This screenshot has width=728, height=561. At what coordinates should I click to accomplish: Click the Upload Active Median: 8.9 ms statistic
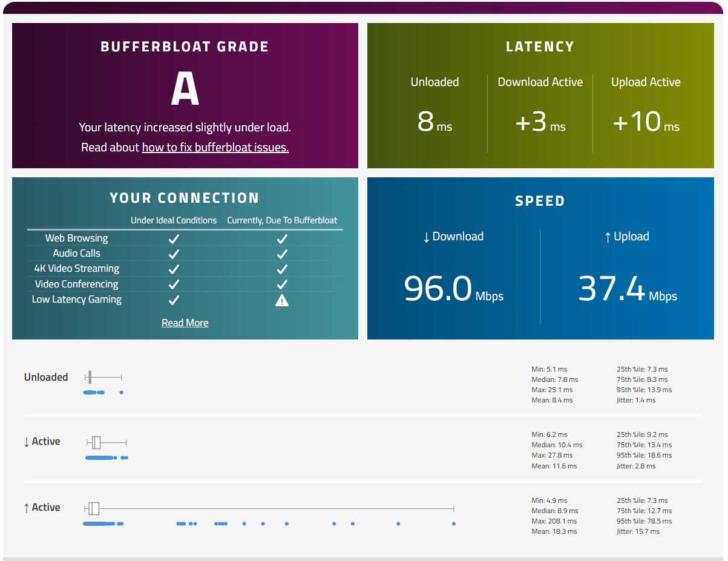pos(555,511)
